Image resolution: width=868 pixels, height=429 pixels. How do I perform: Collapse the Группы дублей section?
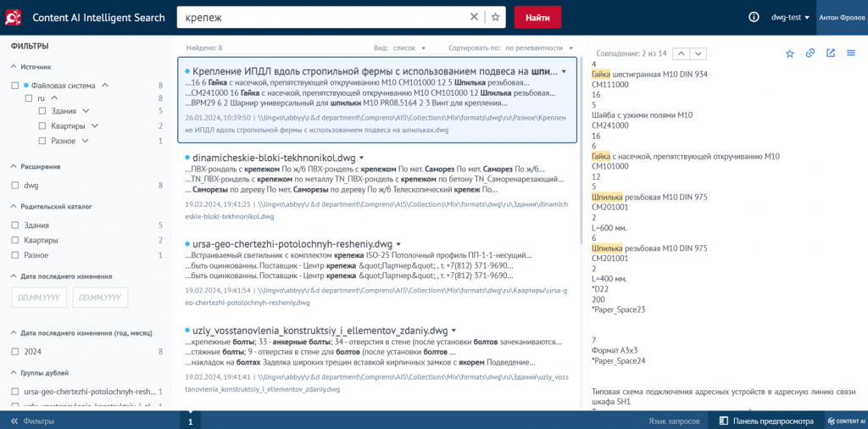coord(14,372)
